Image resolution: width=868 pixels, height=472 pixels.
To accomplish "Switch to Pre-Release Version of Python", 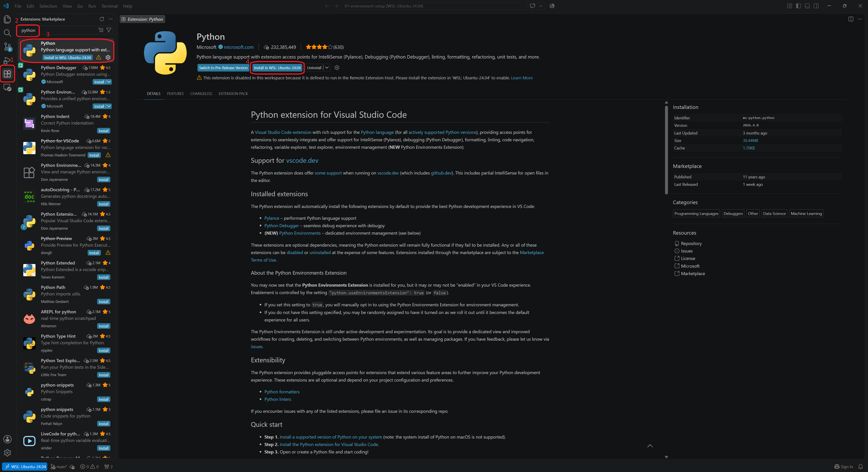I will [x=223, y=68].
